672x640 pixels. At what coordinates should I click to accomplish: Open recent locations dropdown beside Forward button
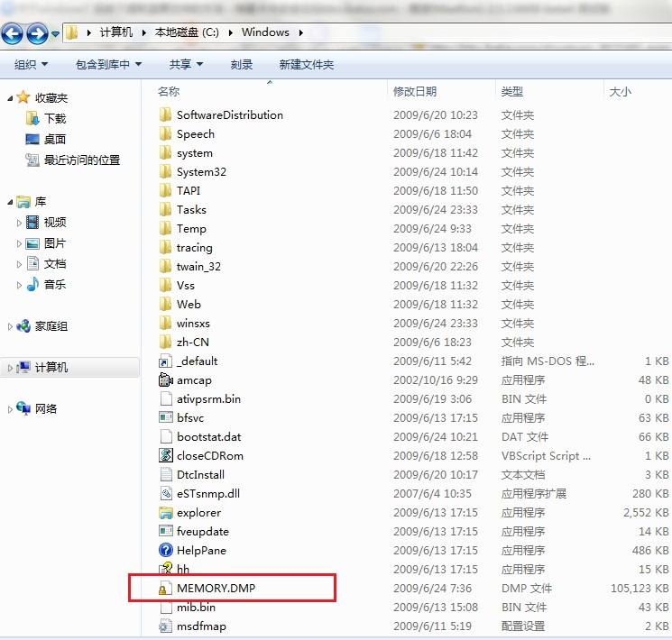pyautogui.click(x=55, y=34)
